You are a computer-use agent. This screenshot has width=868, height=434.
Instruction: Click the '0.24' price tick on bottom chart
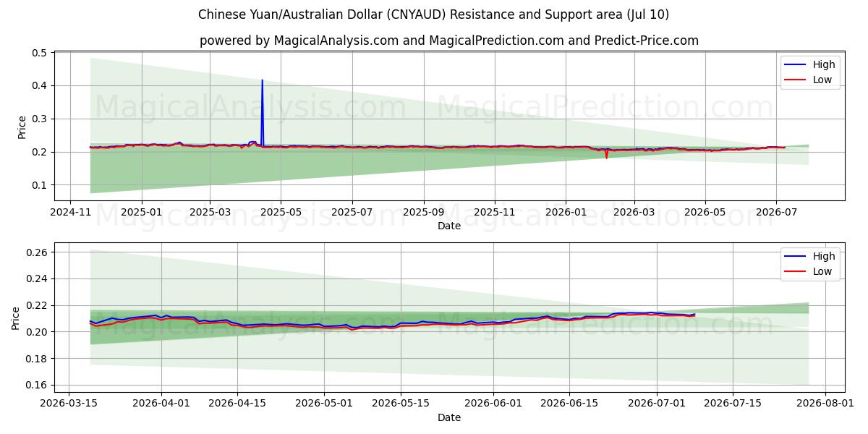pos(37,279)
